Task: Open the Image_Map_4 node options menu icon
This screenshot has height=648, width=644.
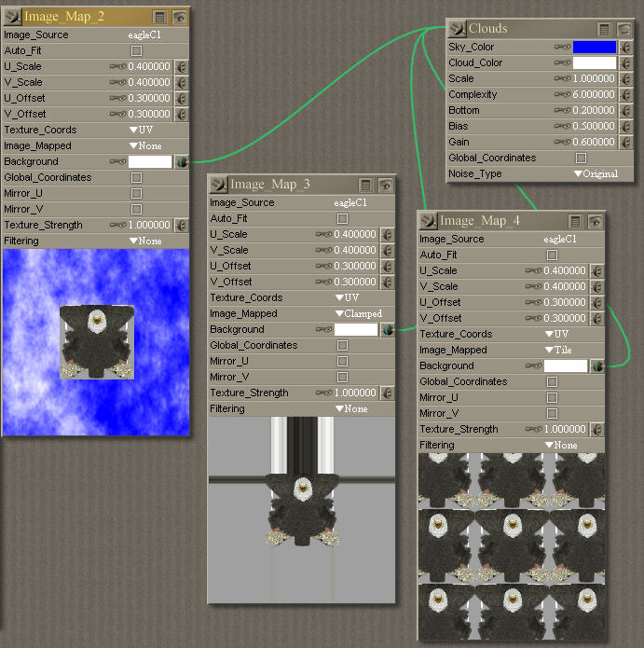Action: [575, 222]
